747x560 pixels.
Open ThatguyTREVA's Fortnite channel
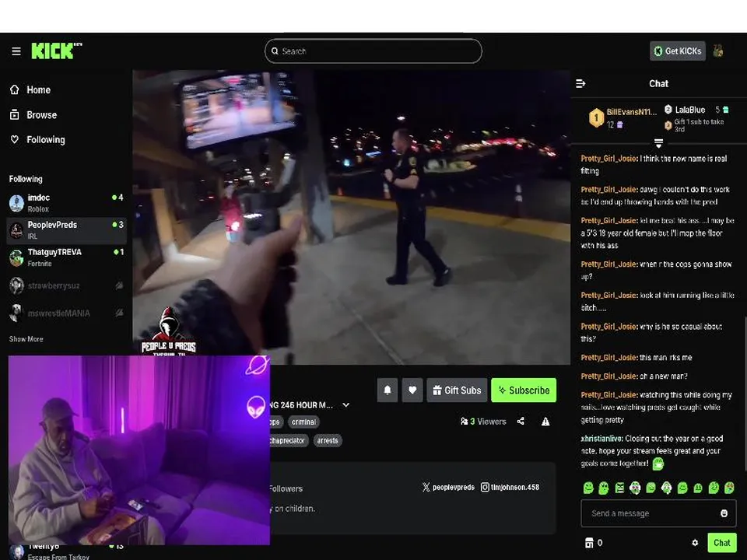(66, 257)
